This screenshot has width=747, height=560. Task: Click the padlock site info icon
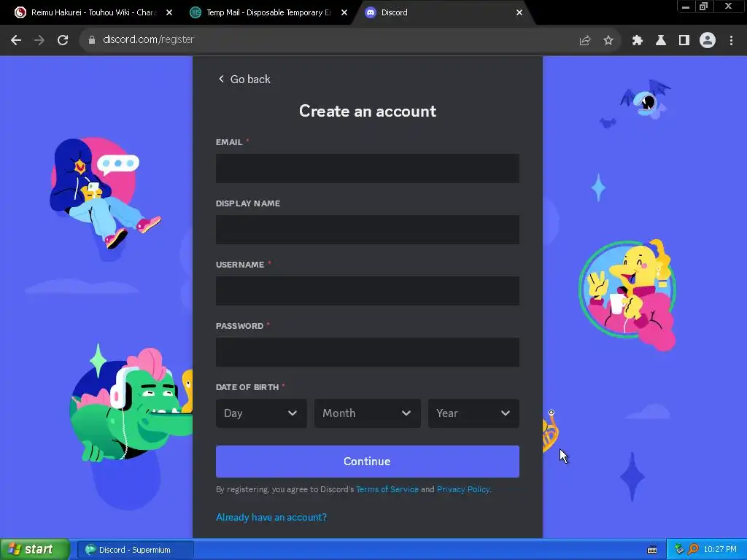[x=91, y=40]
